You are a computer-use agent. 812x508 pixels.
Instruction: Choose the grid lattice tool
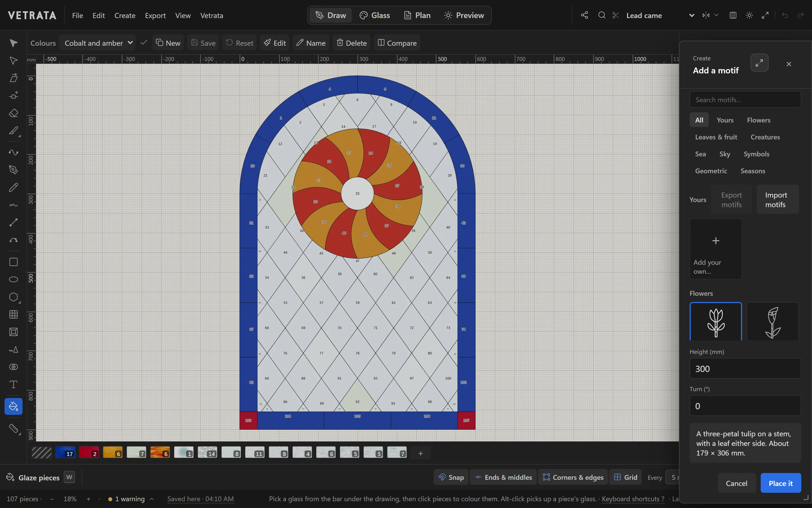coord(14,314)
